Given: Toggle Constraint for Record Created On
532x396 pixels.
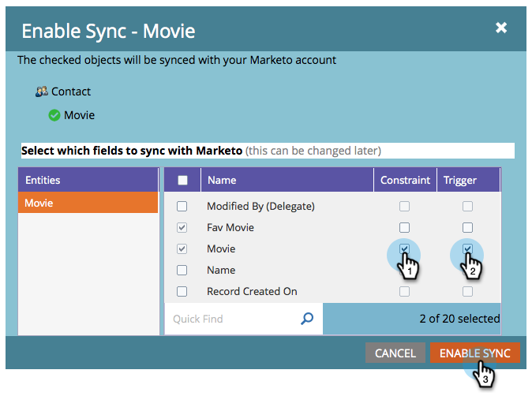Looking at the screenshot, I should (404, 292).
